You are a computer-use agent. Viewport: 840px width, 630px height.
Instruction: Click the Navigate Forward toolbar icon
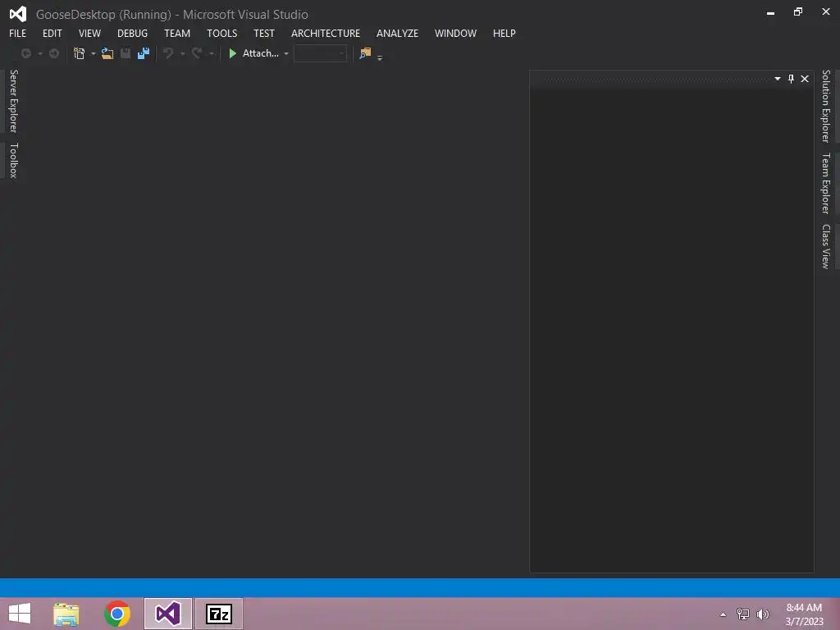[54, 53]
